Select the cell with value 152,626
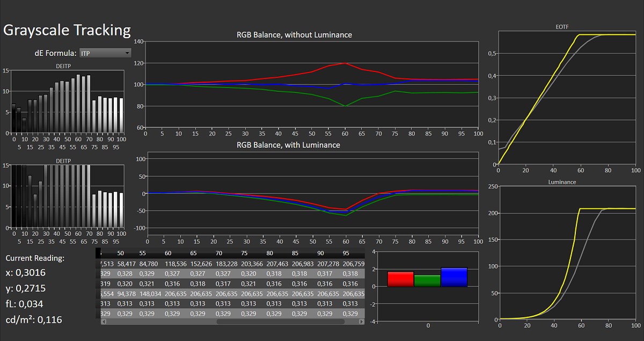The width and height of the screenshot is (644, 341). pyautogui.click(x=201, y=263)
